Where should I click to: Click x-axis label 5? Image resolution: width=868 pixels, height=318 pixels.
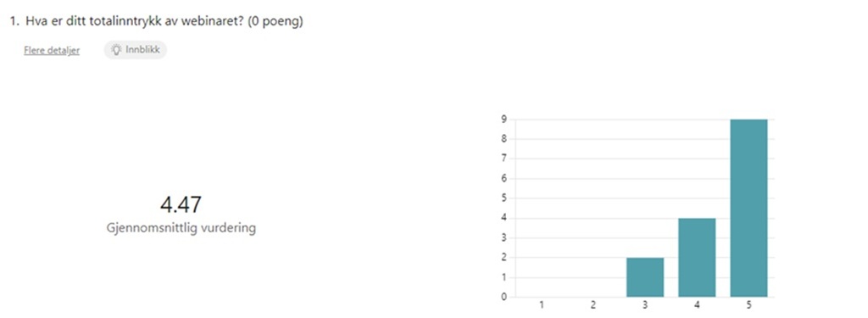tap(748, 305)
